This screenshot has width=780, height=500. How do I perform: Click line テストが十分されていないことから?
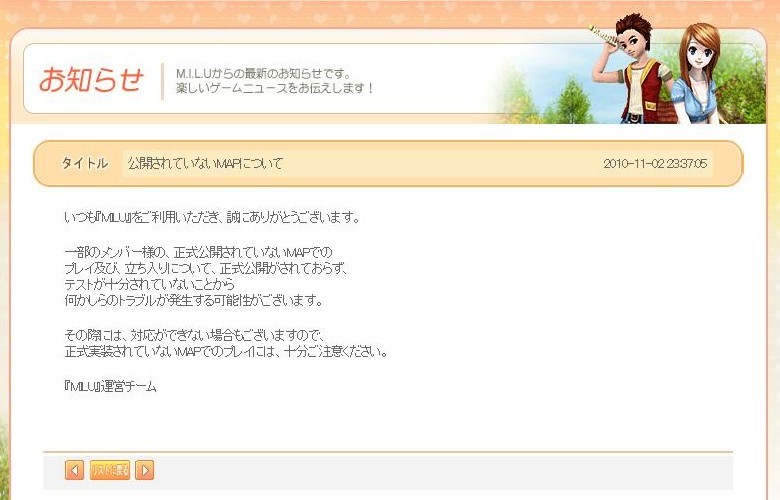(149, 285)
